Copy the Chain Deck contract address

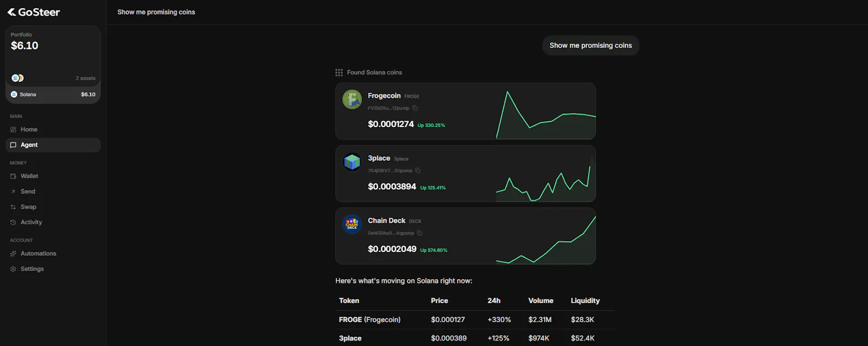click(x=419, y=233)
